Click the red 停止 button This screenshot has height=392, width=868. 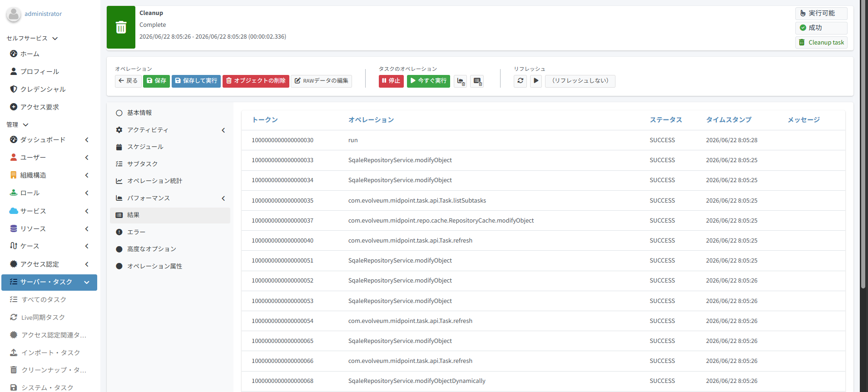(391, 81)
